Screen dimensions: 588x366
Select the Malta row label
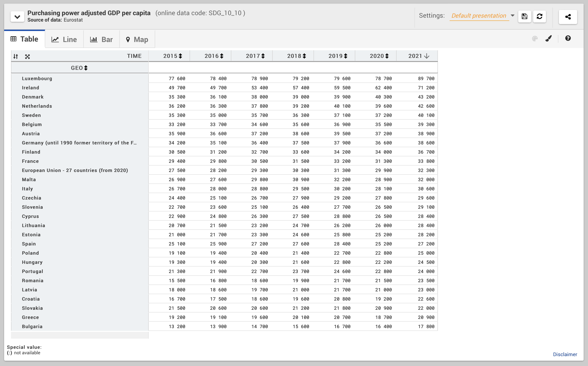point(29,180)
